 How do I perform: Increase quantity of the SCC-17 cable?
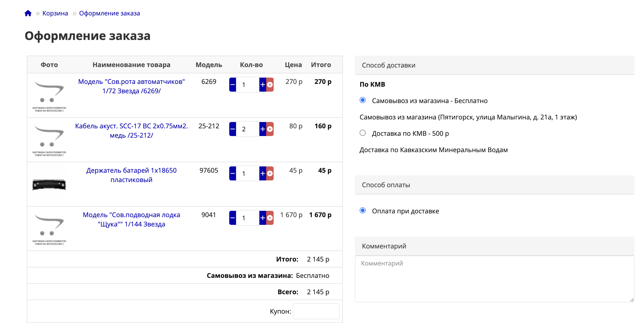click(262, 129)
